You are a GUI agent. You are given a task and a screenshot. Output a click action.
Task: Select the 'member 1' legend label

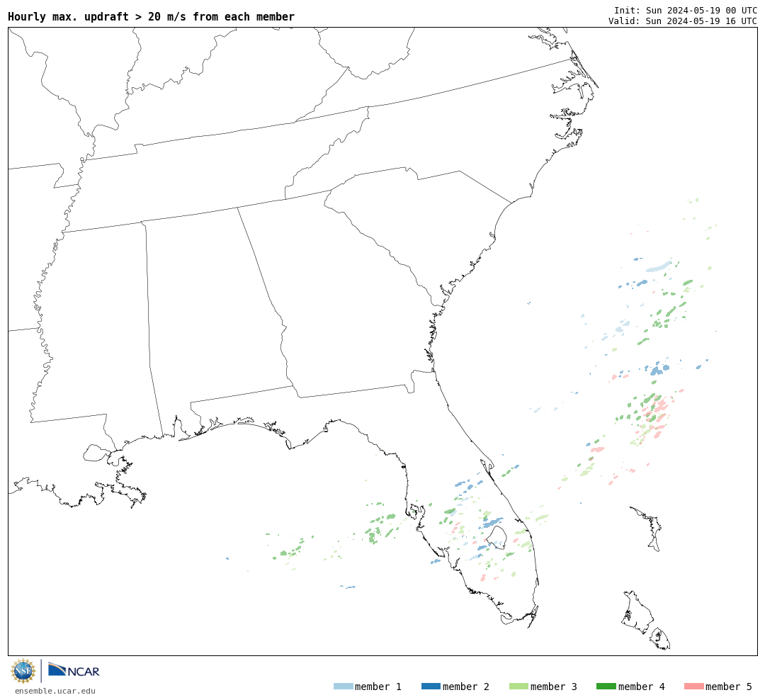tap(378, 687)
